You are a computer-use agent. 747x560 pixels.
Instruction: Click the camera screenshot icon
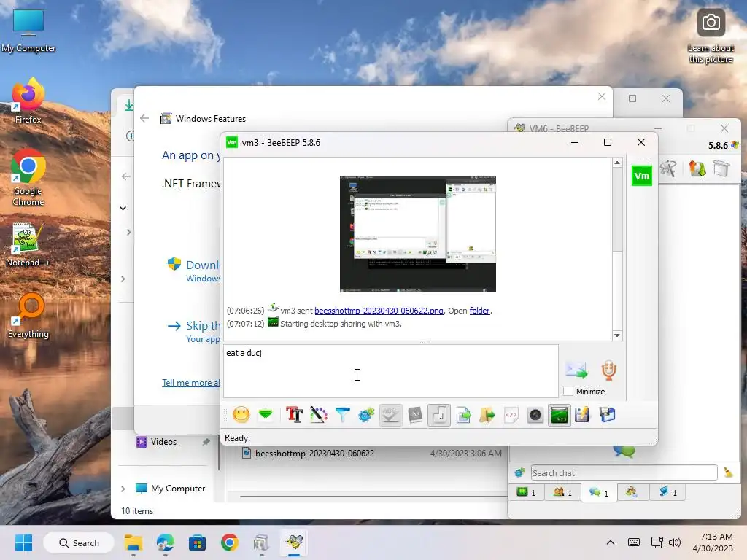point(535,415)
